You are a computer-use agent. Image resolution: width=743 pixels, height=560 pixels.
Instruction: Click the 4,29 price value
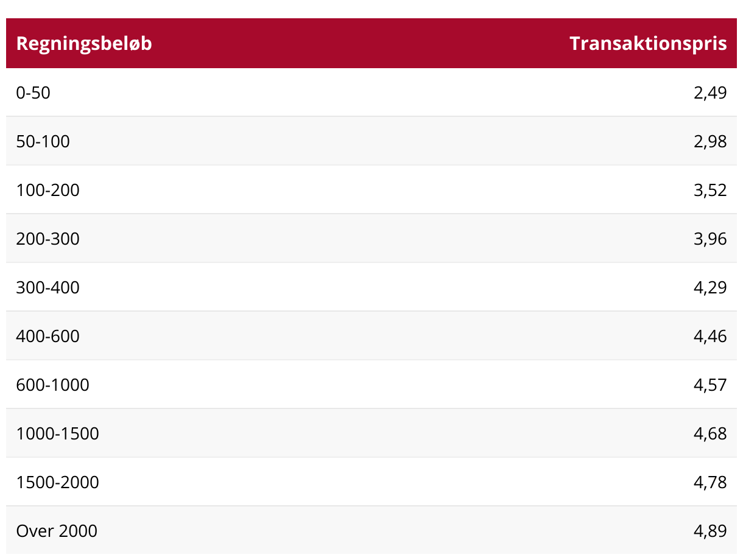[710, 287]
